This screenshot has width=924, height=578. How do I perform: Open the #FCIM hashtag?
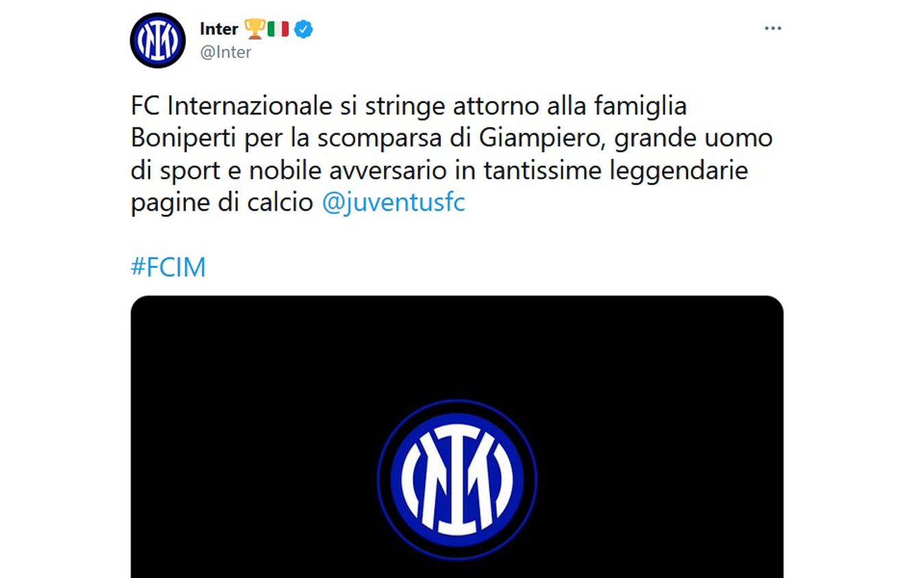click(168, 267)
